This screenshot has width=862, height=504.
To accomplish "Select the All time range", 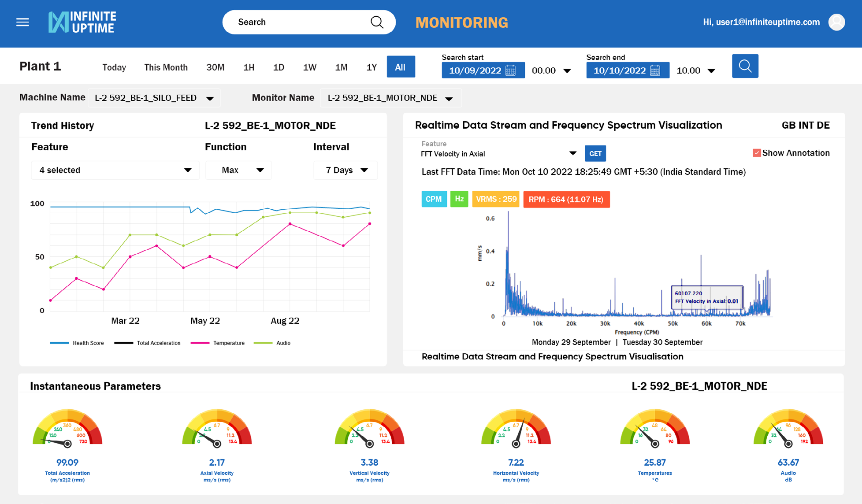I will 401,67.
